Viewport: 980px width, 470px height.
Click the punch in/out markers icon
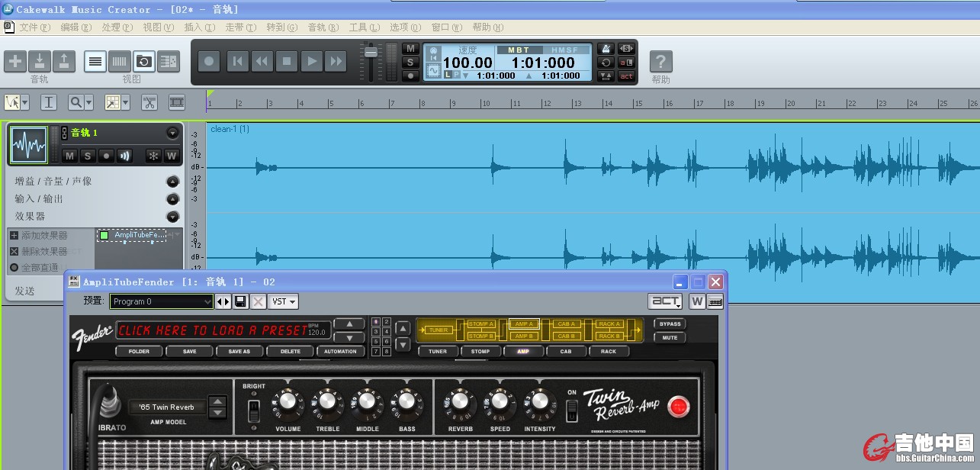pyautogui.click(x=606, y=76)
